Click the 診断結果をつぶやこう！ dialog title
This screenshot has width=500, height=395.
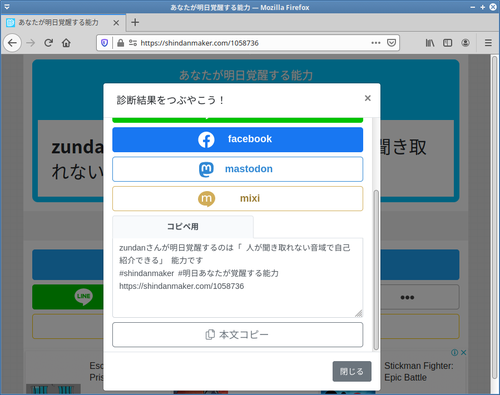170,100
